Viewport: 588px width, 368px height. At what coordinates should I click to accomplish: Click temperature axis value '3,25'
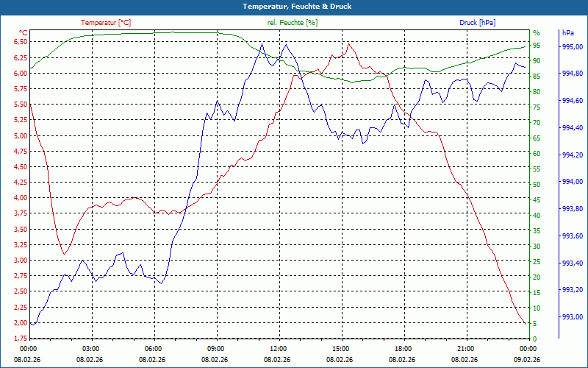click(21, 245)
